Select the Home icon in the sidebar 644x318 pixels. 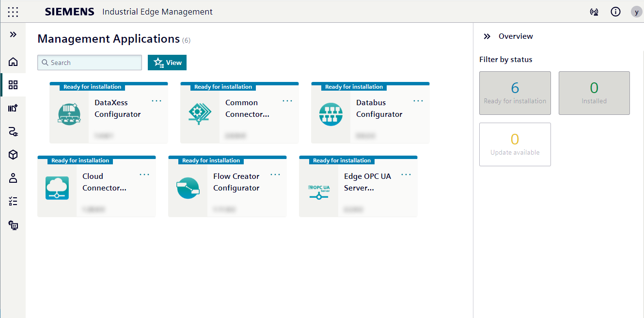[13, 62]
